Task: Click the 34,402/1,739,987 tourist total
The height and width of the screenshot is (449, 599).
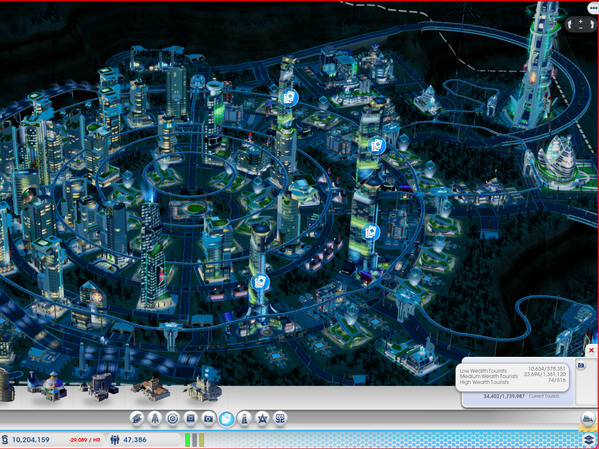Action: click(504, 396)
